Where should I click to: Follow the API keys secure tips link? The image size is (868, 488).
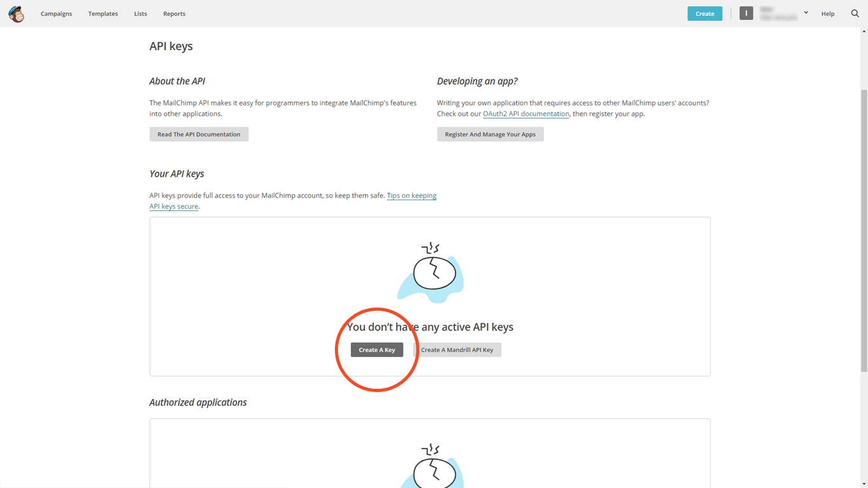(x=173, y=206)
